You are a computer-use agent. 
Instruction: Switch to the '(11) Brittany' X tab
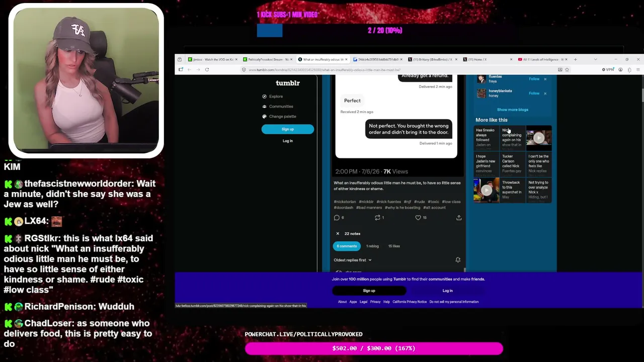pyautogui.click(x=432, y=59)
